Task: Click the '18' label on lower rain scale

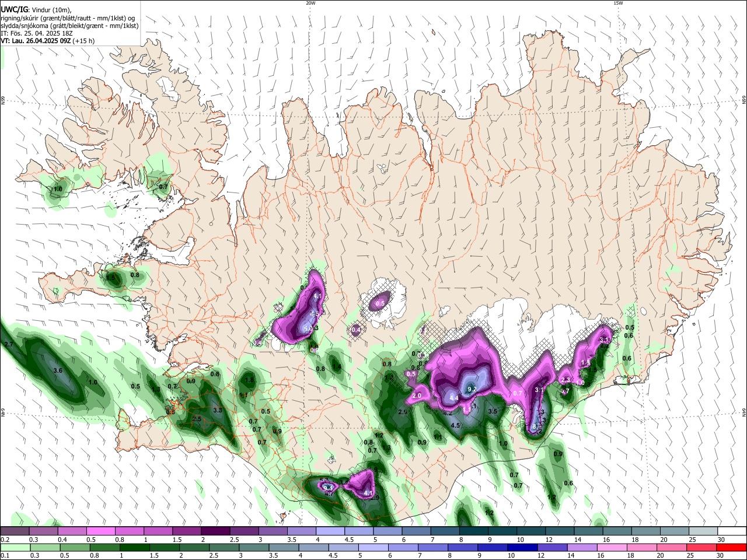Action: (x=629, y=556)
